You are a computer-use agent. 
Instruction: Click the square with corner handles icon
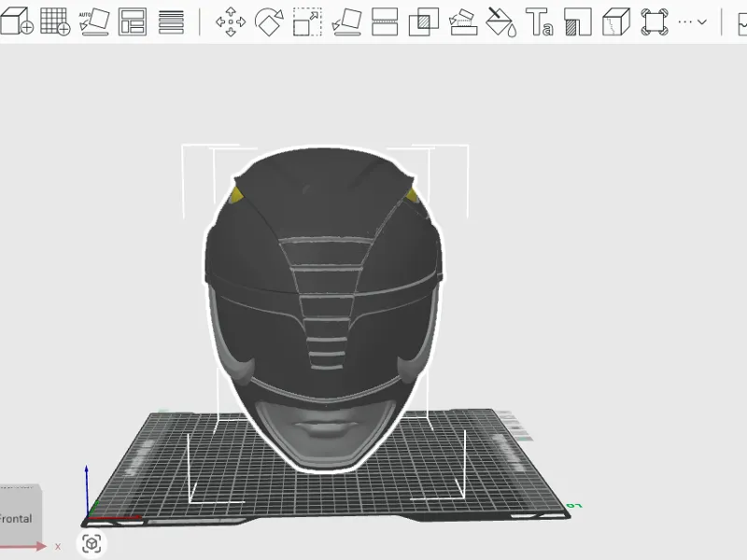coord(655,21)
